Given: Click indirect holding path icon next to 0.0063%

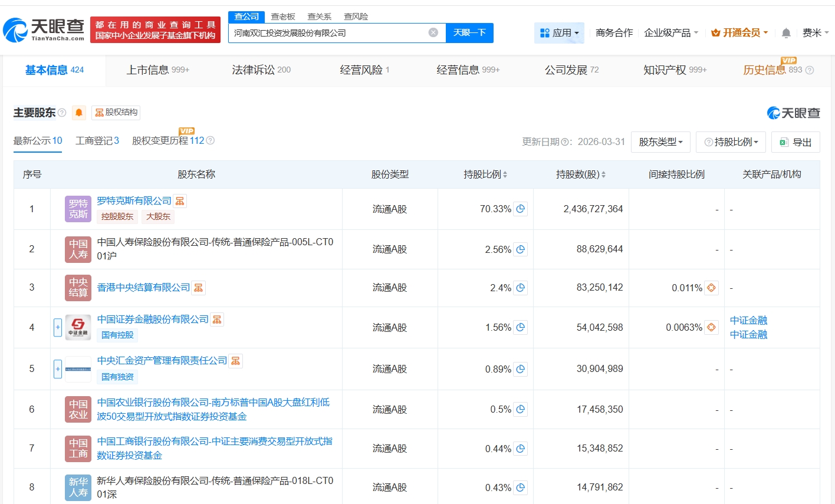Looking at the screenshot, I should 711,327.
